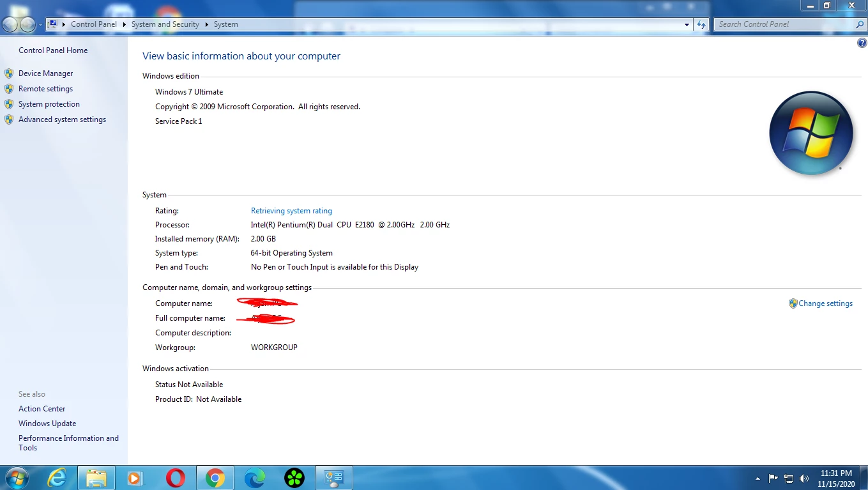
Task: Open the media player taskbar icon
Action: click(x=135, y=478)
